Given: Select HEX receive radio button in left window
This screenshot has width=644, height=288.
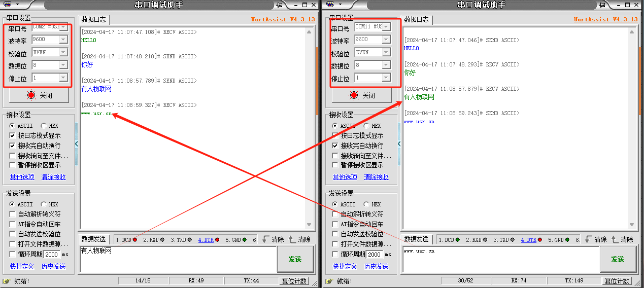Looking at the screenshot, I should [44, 126].
